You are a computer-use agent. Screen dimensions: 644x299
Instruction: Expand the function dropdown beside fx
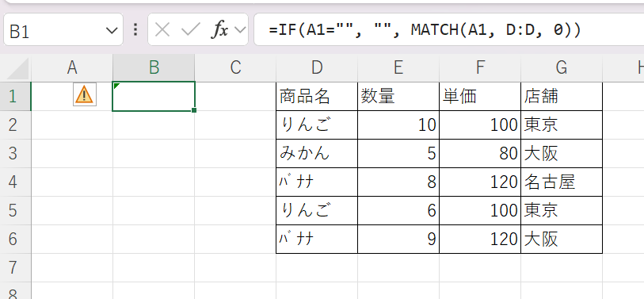coord(240,29)
